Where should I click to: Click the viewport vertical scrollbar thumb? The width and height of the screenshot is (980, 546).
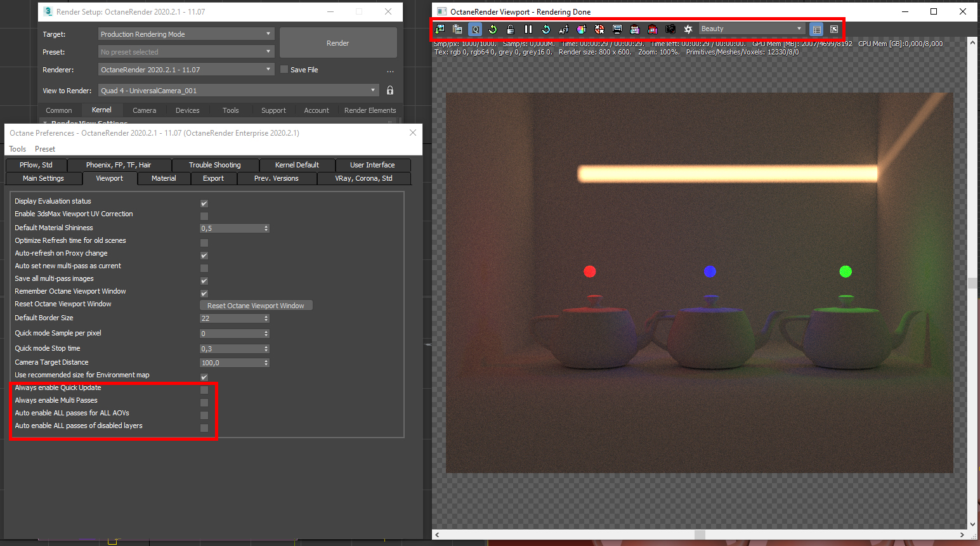coord(972,283)
